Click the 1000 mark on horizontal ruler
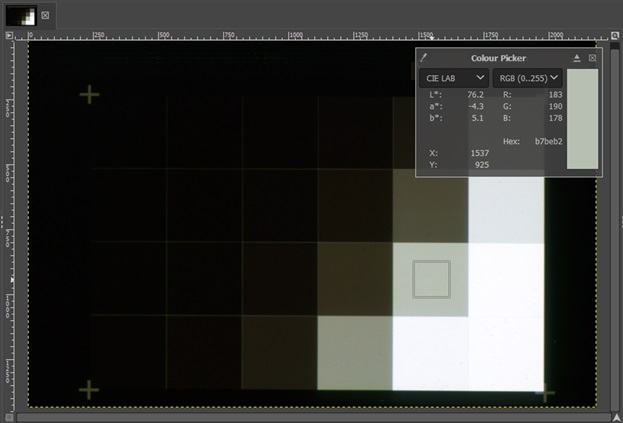 click(x=294, y=36)
